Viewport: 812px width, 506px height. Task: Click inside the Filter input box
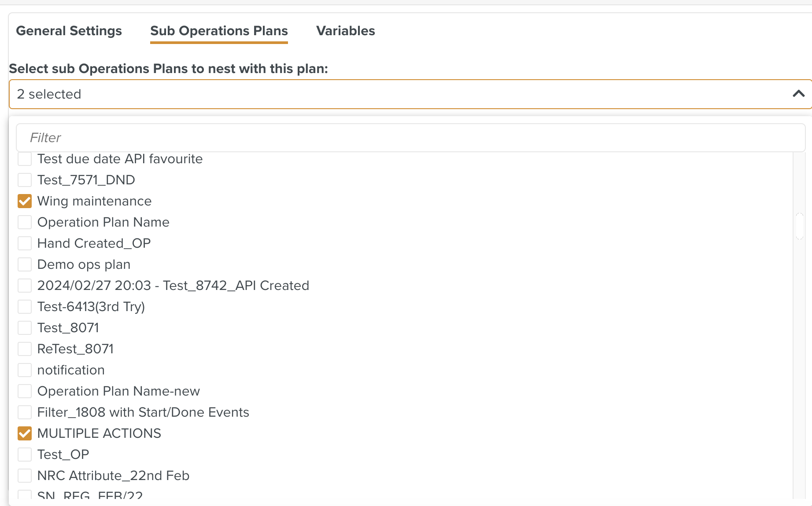click(264, 137)
